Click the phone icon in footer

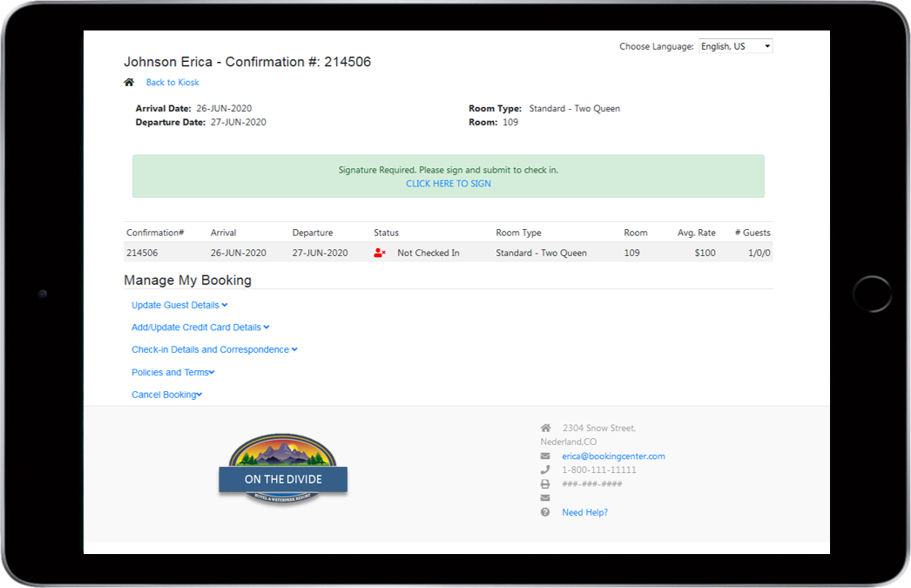coord(545,470)
